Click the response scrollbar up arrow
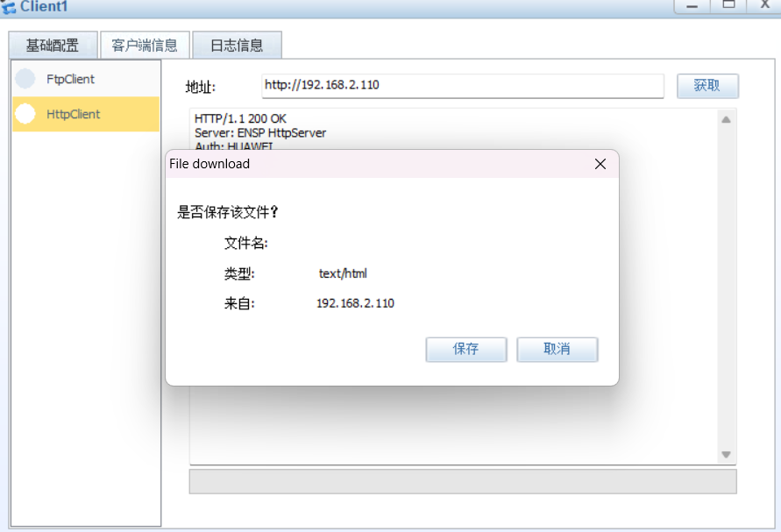The width and height of the screenshot is (781, 532). tap(726, 119)
